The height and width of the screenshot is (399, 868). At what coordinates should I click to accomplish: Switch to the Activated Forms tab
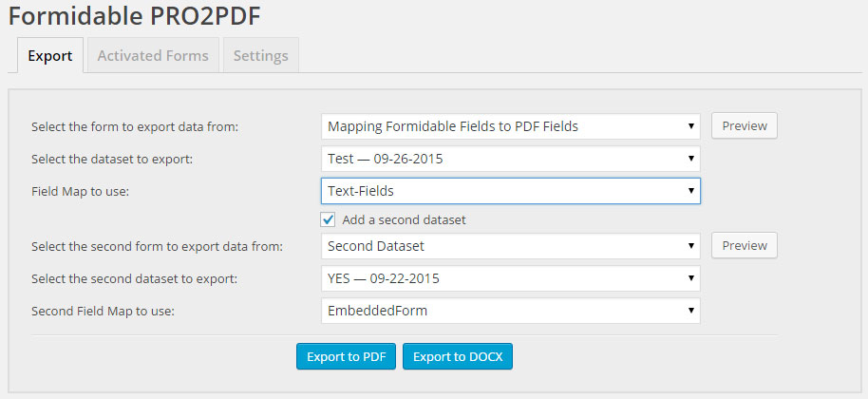[x=153, y=55]
